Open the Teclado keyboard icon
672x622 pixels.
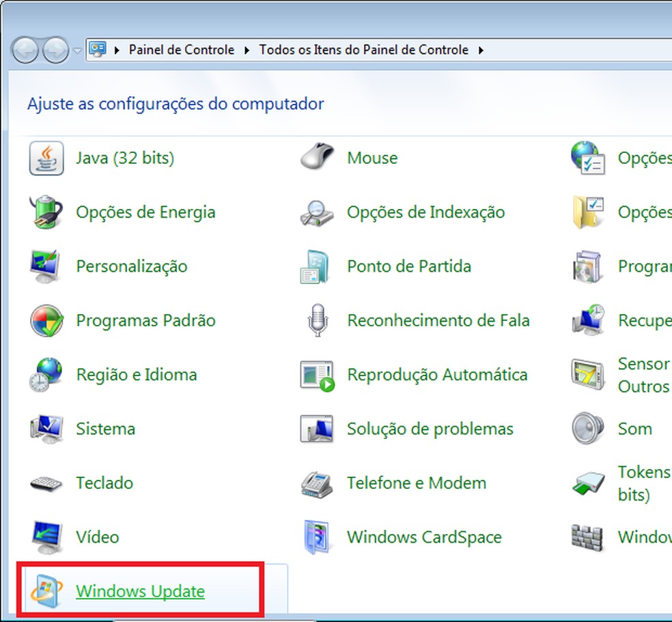coord(46,483)
